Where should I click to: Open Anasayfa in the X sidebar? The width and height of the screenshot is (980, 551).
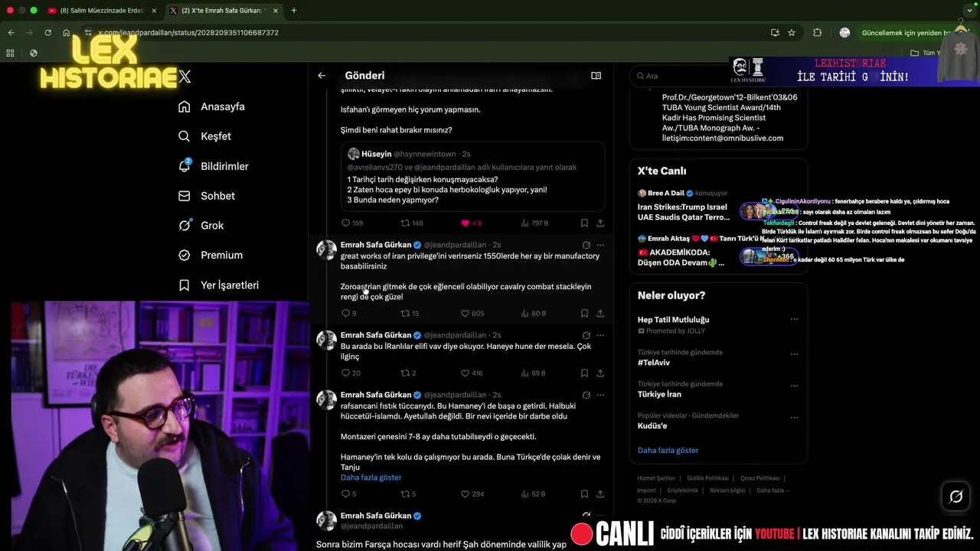point(211,106)
